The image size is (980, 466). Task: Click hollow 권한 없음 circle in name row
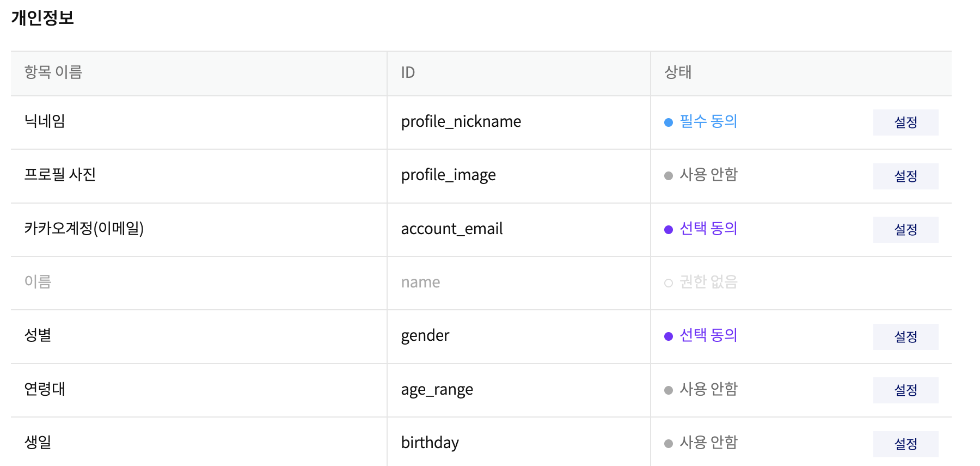669,283
